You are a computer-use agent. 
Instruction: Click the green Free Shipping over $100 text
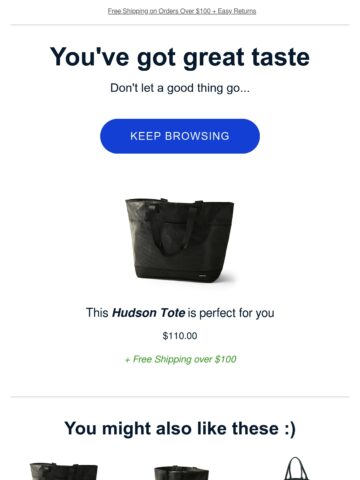tap(180, 359)
